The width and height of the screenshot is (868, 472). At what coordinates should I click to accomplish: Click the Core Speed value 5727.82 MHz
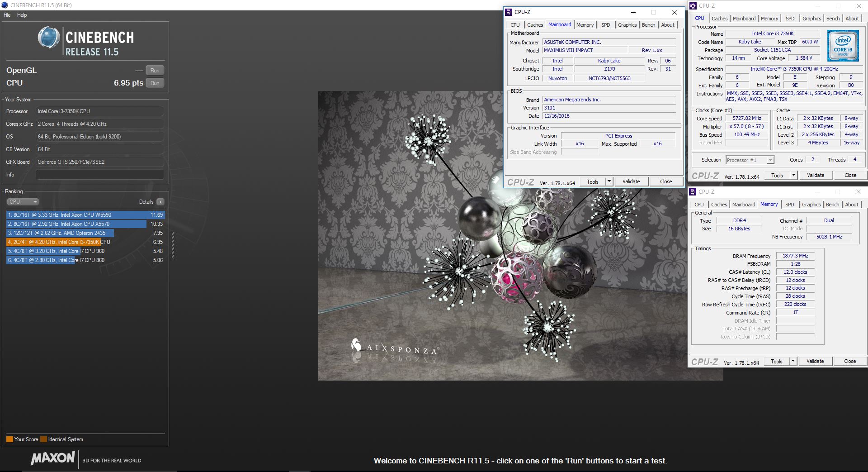(x=747, y=119)
